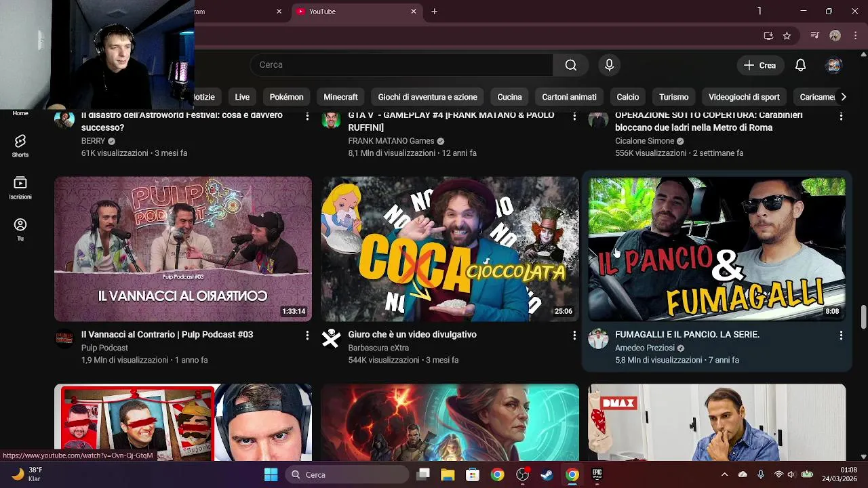Viewport: 868px width, 488px height.
Task: Click the install app icon in address bar
Action: click(x=768, y=36)
